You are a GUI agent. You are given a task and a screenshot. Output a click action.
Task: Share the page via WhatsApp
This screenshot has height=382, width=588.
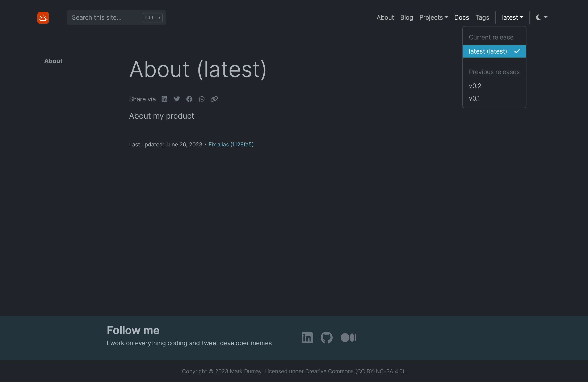[x=202, y=99]
